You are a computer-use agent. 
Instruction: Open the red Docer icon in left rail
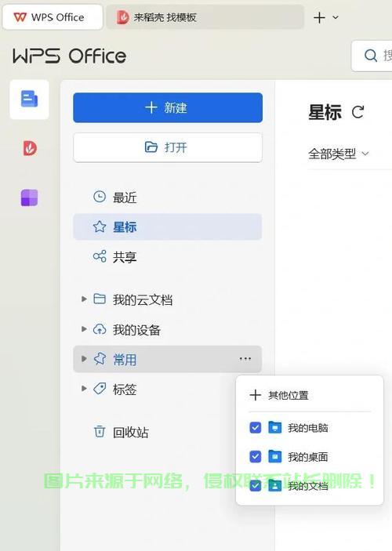pos(30,148)
